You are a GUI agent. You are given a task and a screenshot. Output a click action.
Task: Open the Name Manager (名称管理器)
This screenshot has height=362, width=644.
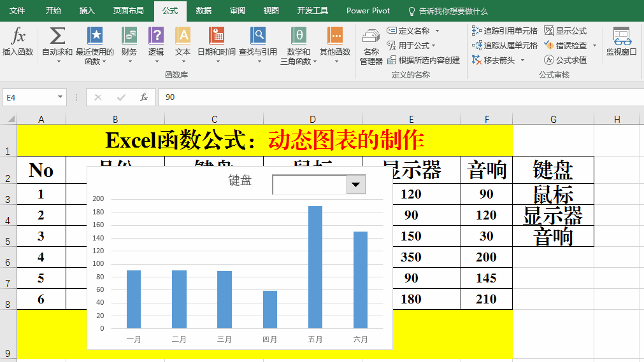click(x=371, y=46)
